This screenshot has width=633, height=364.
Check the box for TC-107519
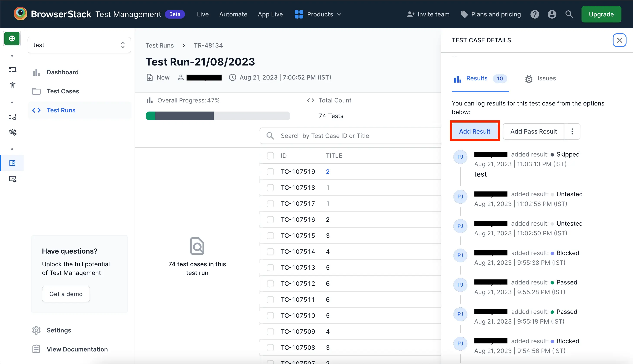tap(270, 171)
